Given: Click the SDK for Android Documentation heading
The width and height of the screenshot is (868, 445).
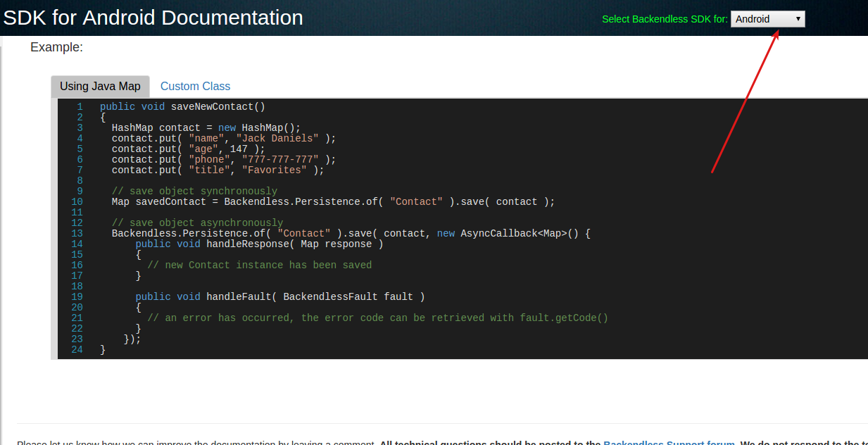Looking at the screenshot, I should [x=153, y=18].
